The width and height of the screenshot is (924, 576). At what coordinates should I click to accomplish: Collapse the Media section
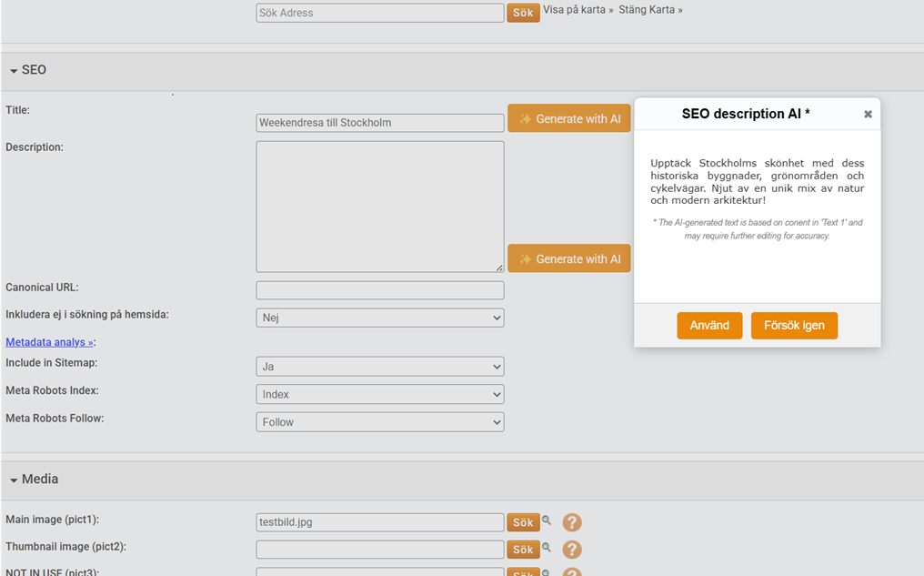(x=15, y=480)
